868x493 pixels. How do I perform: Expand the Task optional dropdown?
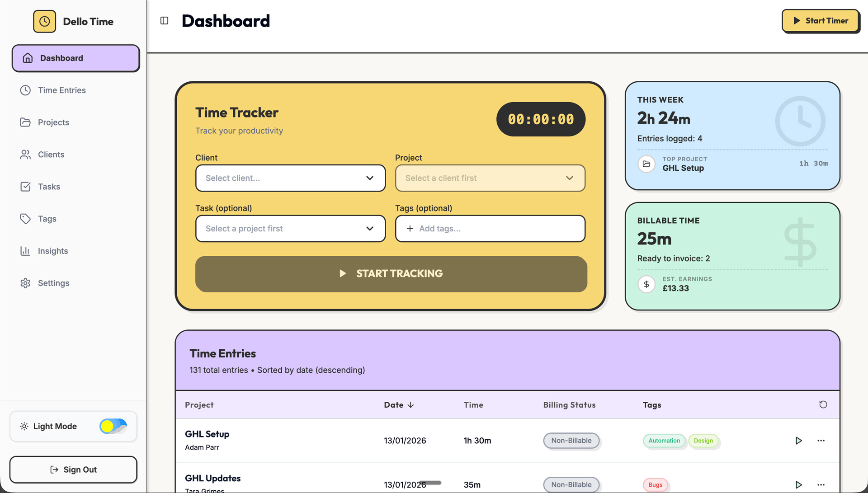point(290,229)
